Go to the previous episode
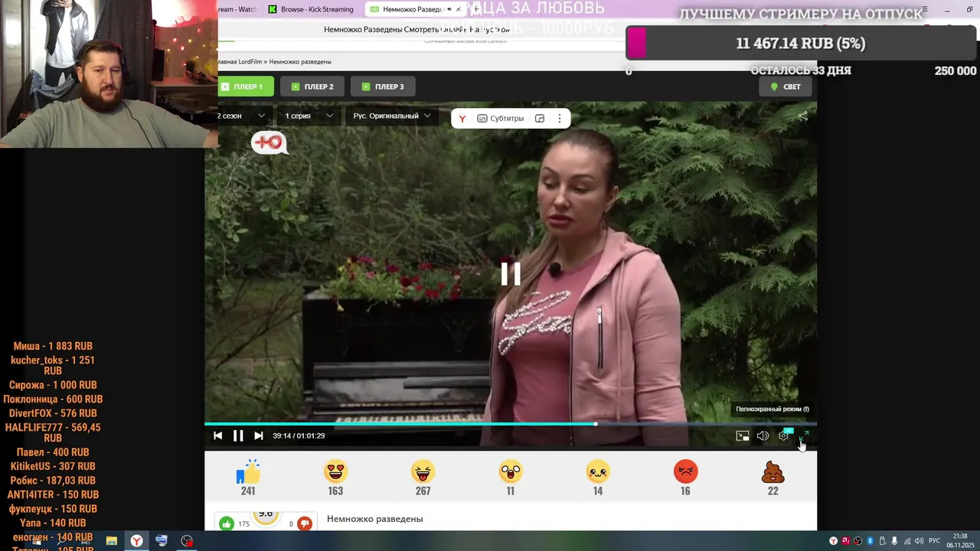The height and width of the screenshot is (551, 980). (218, 435)
